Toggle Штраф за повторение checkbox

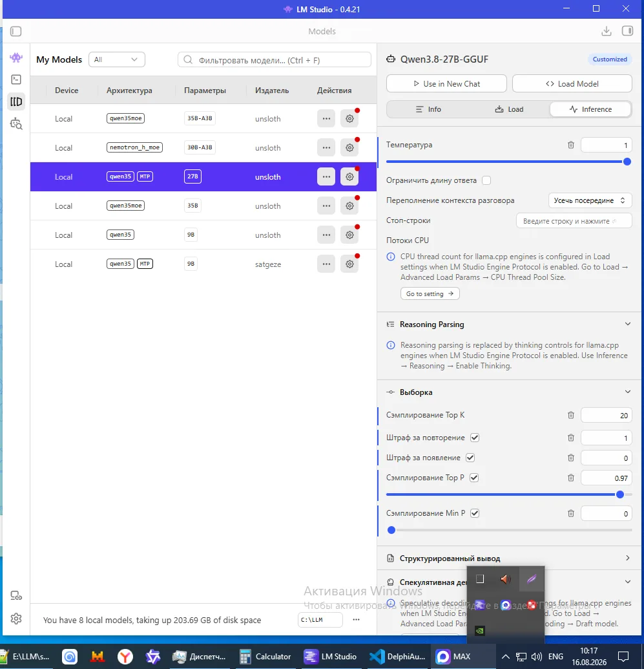tap(475, 438)
